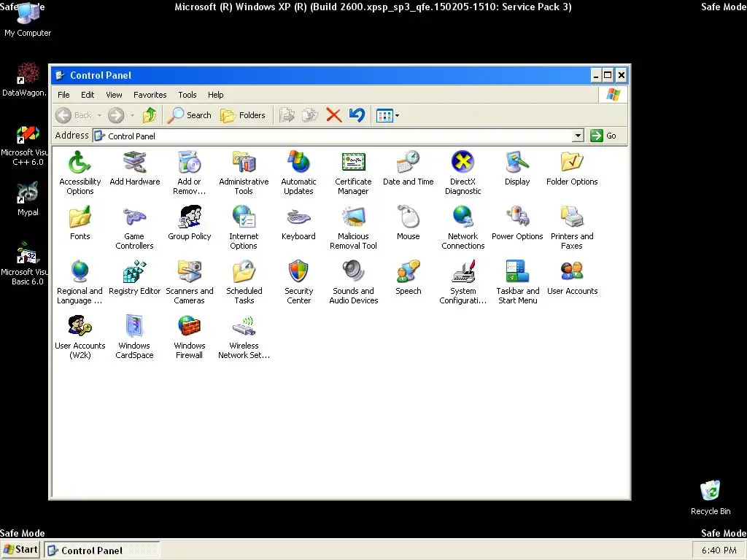
Task: Select the Security Center icon
Action: [298, 273]
